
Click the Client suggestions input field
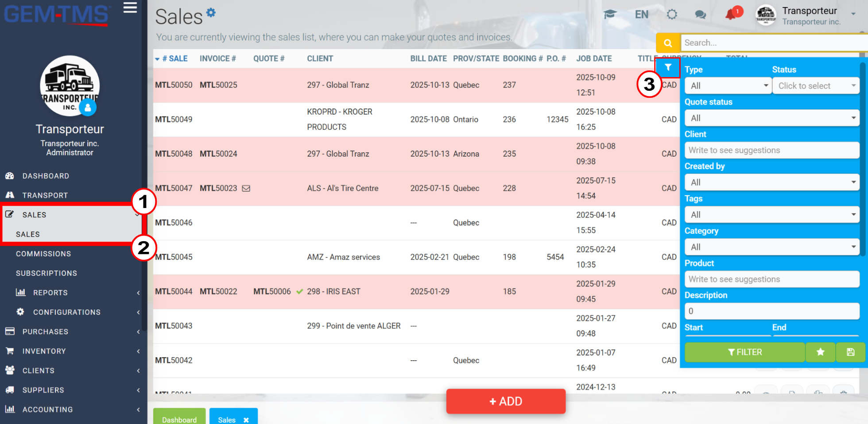click(x=772, y=150)
